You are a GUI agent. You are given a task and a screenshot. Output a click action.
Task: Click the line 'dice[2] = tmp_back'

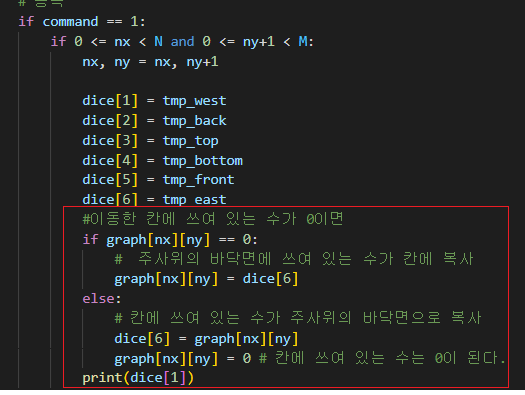[x=154, y=121]
